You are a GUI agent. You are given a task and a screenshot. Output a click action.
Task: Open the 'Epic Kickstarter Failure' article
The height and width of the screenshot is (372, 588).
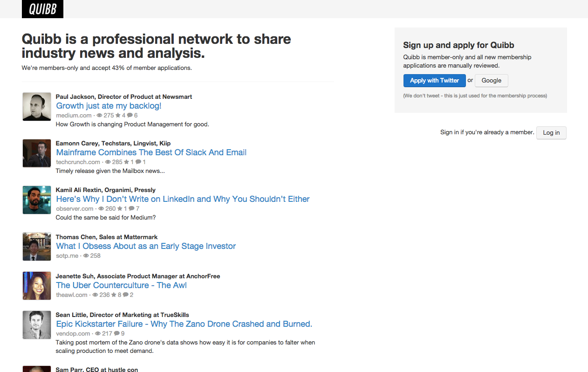[x=184, y=324]
